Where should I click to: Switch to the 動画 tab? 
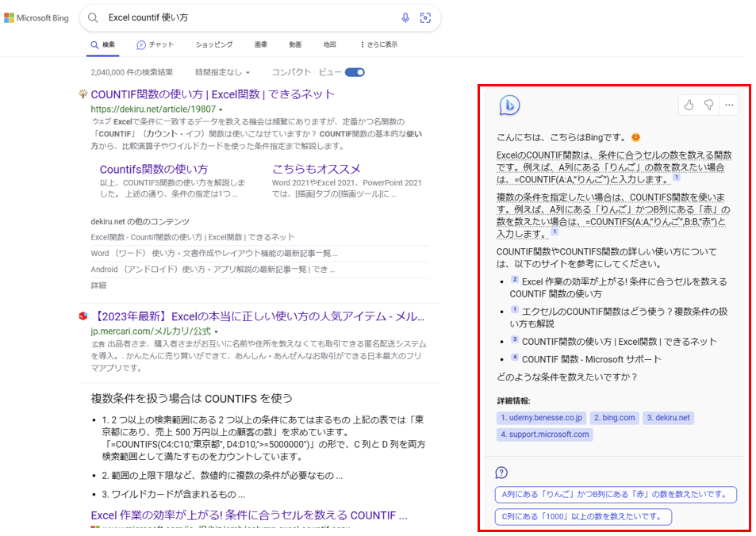(x=295, y=44)
